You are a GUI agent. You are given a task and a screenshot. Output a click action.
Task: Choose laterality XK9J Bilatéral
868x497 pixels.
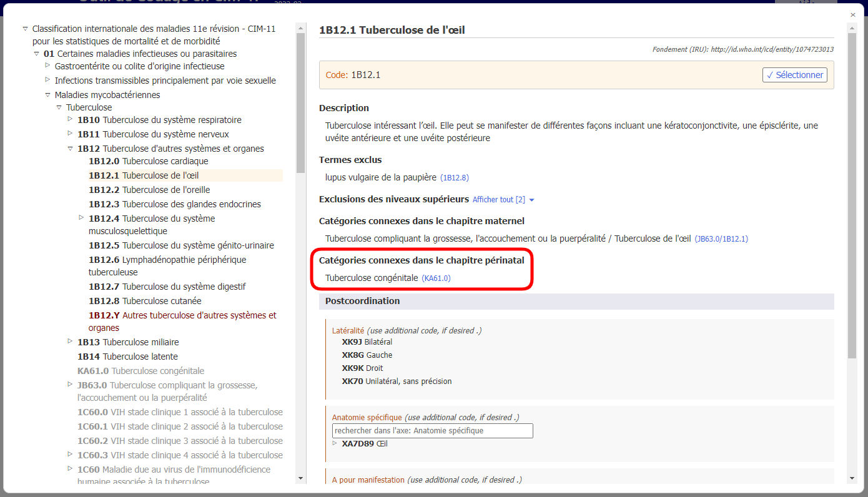pyautogui.click(x=367, y=342)
